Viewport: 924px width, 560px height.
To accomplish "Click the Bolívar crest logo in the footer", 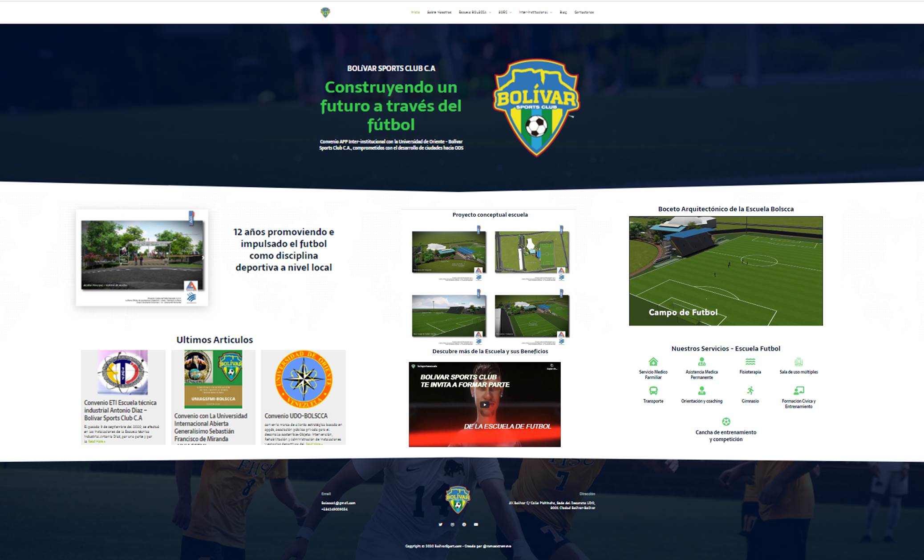I will click(458, 500).
